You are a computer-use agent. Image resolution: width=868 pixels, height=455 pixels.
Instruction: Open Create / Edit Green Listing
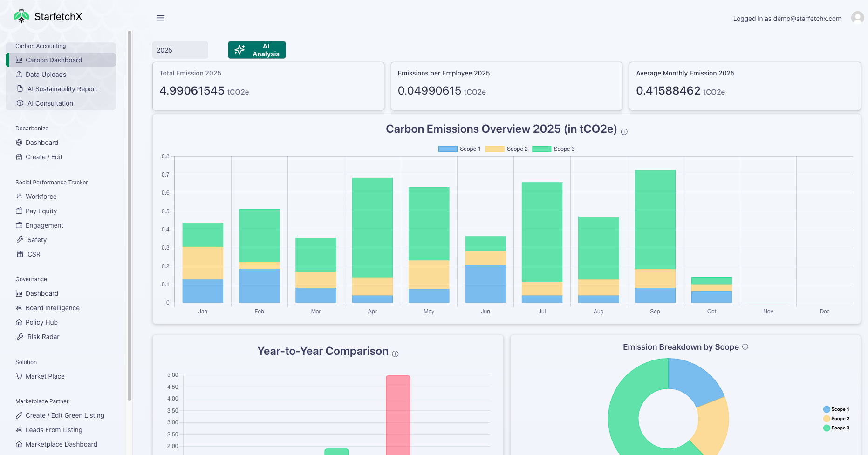(x=64, y=415)
